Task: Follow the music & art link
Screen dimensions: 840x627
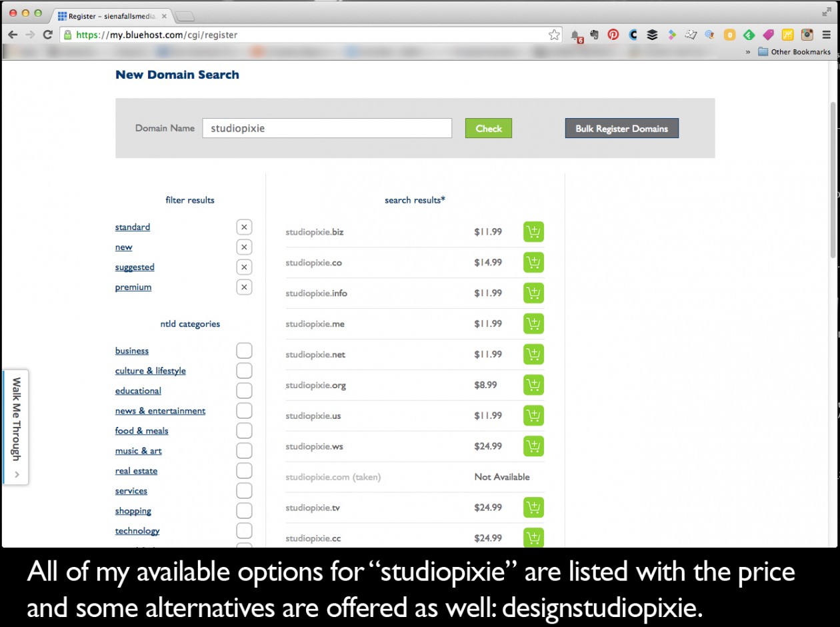Action: point(139,451)
